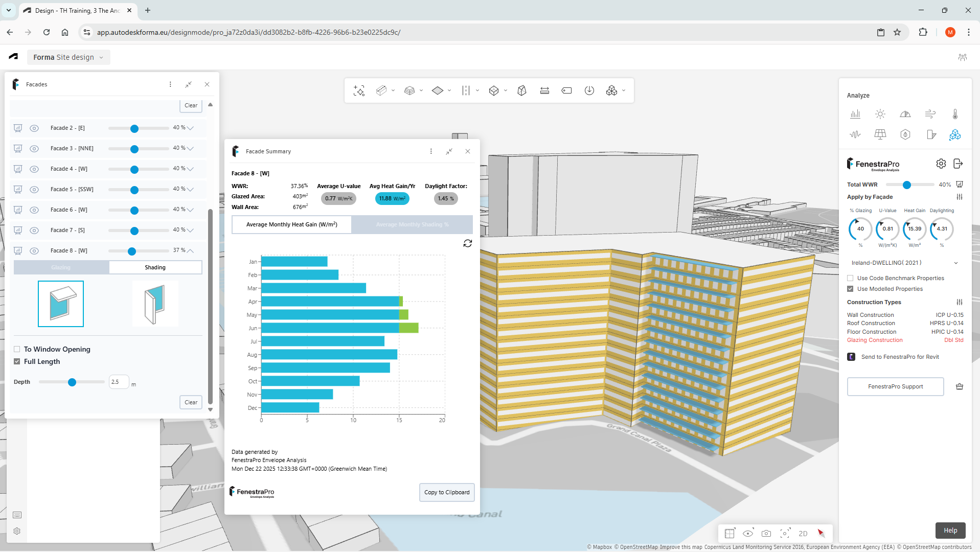The width and height of the screenshot is (980, 552).
Task: Click Copy to Clipboard button
Action: click(447, 492)
